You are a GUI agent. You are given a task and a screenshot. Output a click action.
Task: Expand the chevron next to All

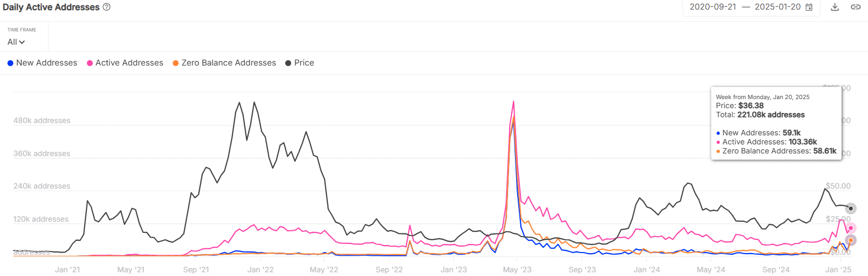22,42
